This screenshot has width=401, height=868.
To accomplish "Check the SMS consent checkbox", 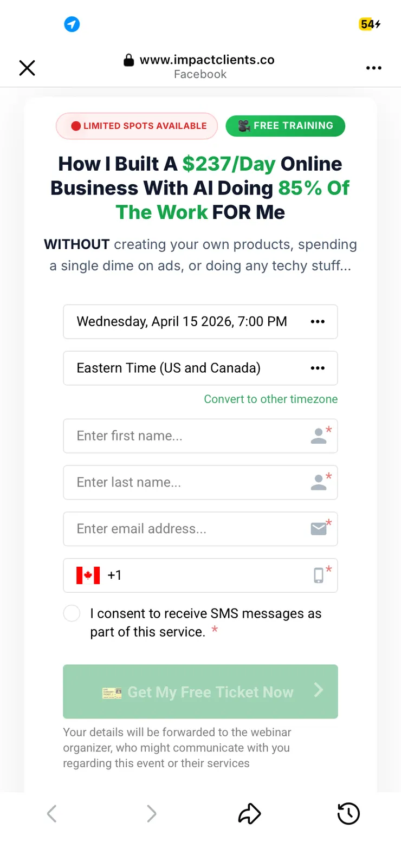I will (x=72, y=613).
